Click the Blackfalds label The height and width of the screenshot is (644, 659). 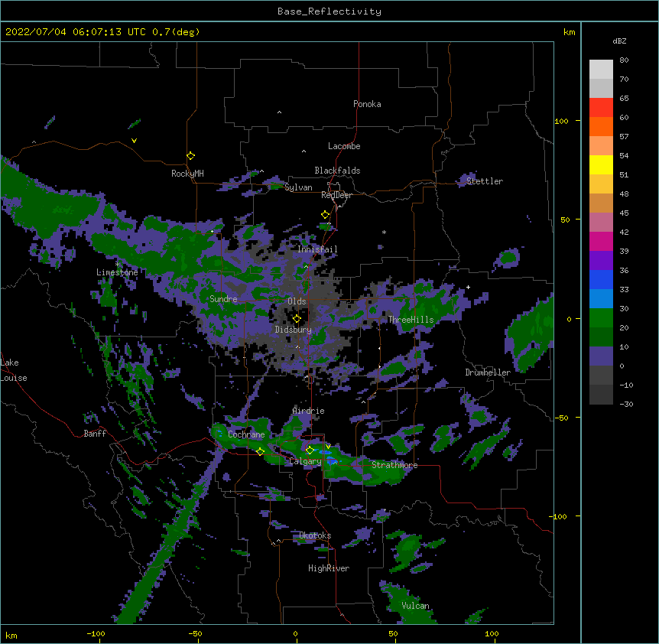point(337,171)
